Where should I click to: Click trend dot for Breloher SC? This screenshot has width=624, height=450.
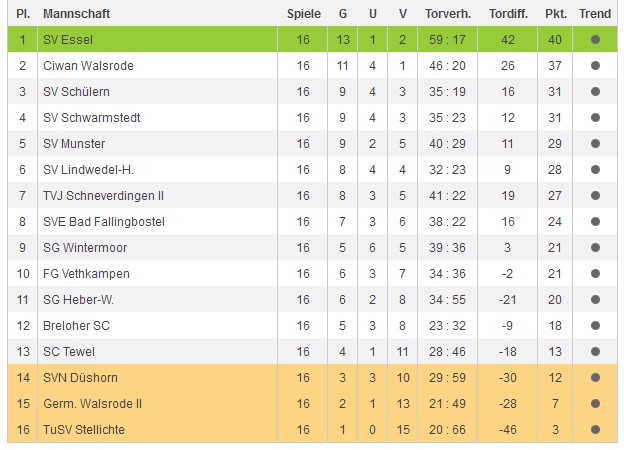point(595,326)
